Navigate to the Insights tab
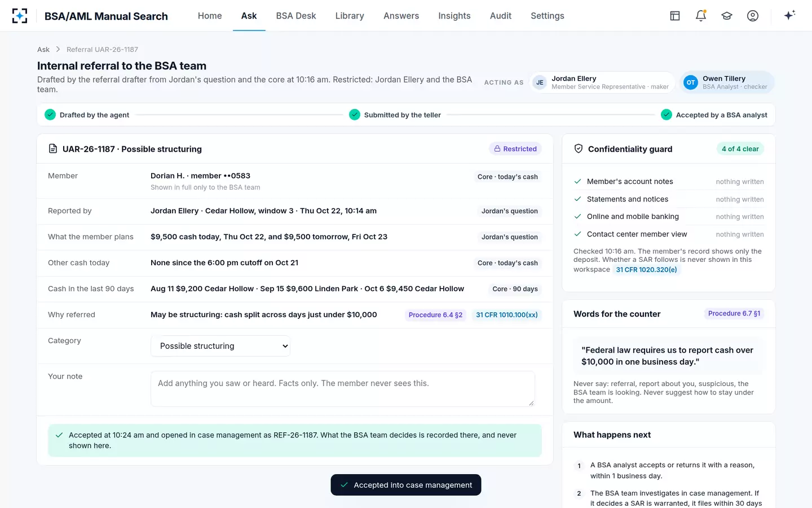This screenshot has width=812, height=508. tap(454, 16)
